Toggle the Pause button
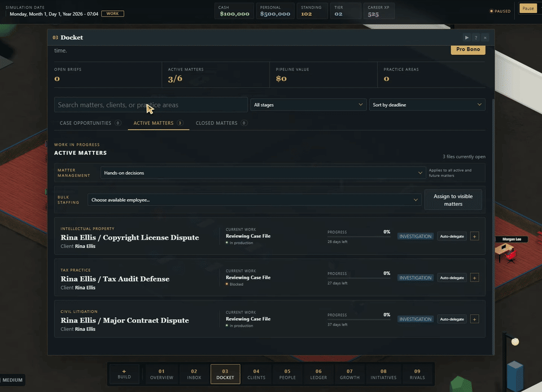The image size is (542, 392). point(528,8)
